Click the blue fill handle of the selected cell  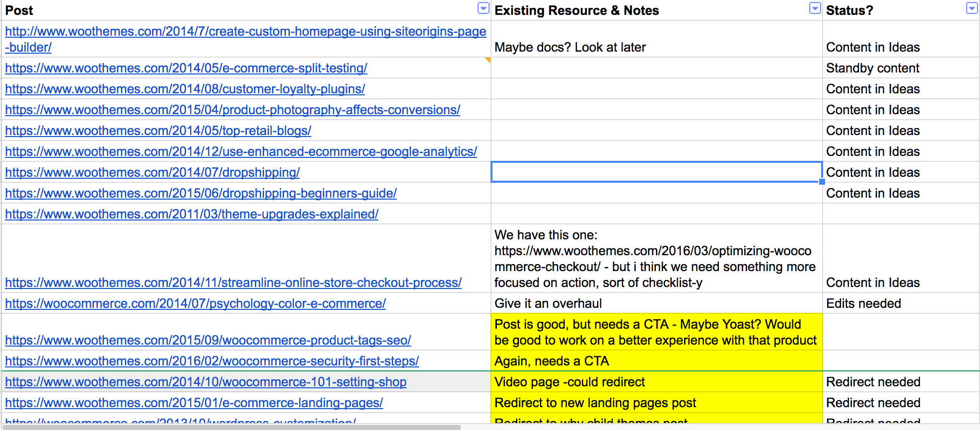tap(822, 182)
